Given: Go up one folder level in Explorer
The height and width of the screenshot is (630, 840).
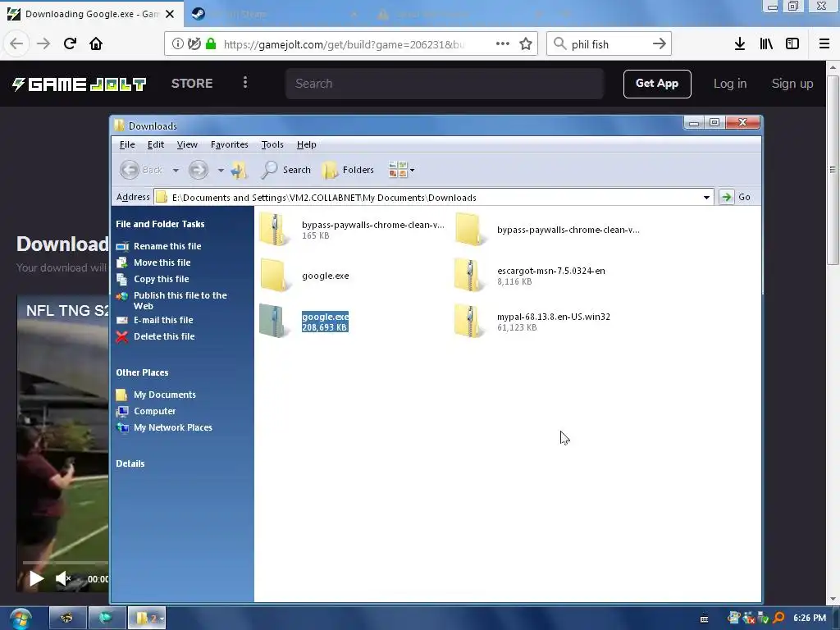Looking at the screenshot, I should pos(239,170).
